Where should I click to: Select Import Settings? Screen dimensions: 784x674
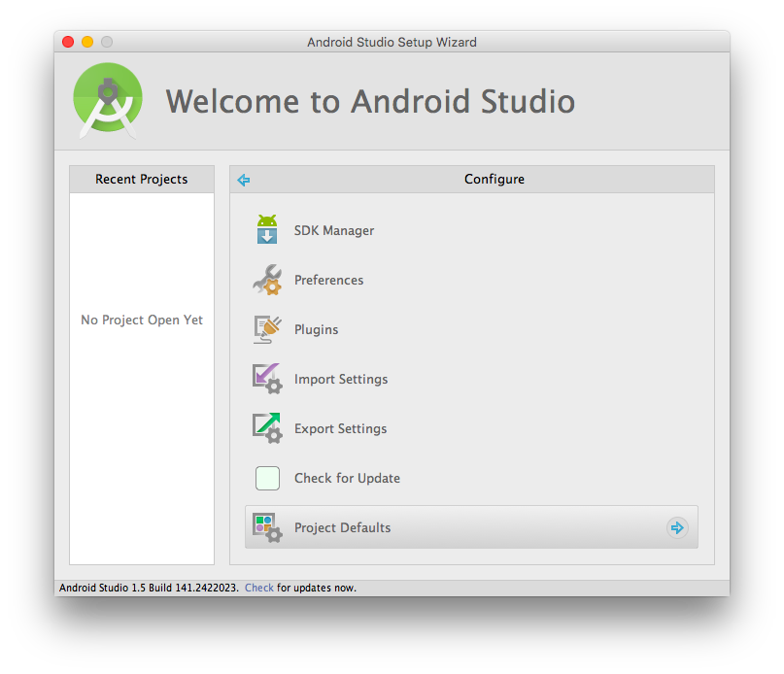[x=340, y=379]
